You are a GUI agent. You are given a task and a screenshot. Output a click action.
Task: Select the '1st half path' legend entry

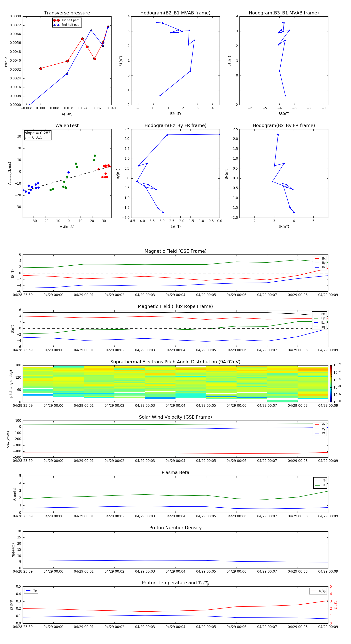pyautogui.click(x=67, y=20)
